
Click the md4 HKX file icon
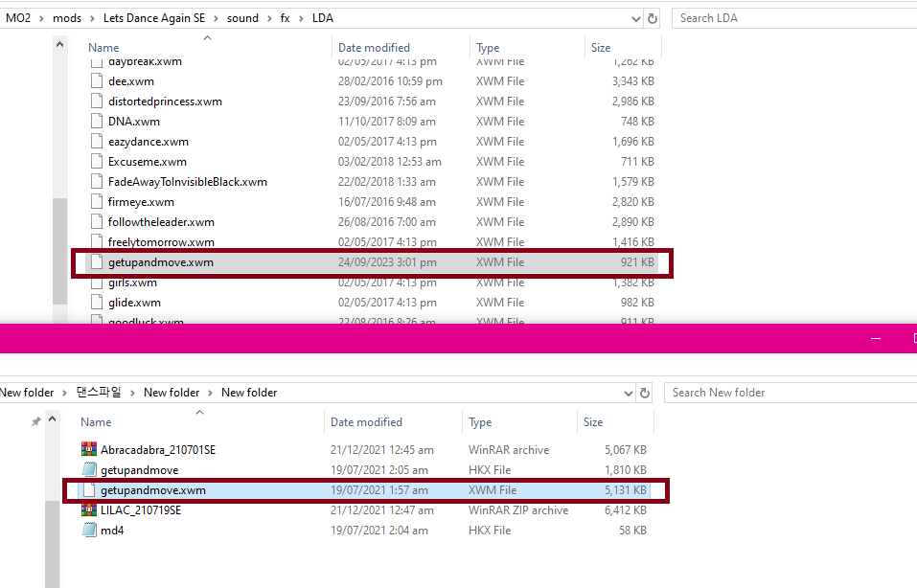click(89, 531)
